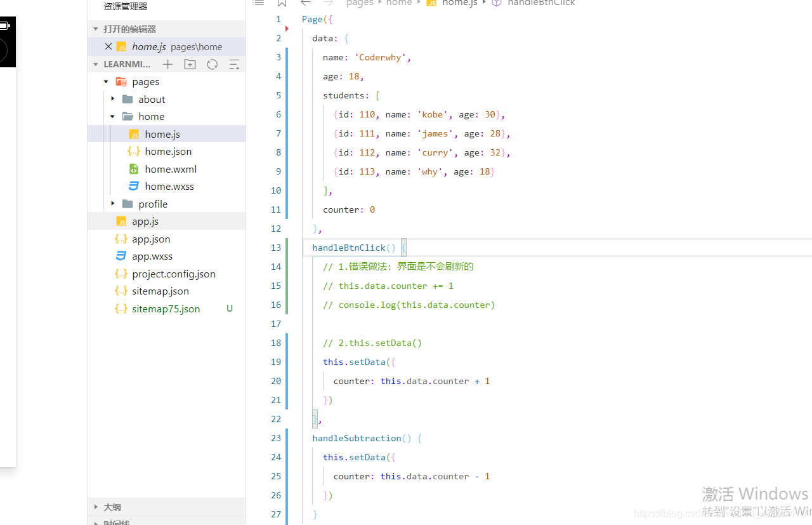Expand the 大纲 outline panel
This screenshot has height=525, width=812.
pos(96,507)
